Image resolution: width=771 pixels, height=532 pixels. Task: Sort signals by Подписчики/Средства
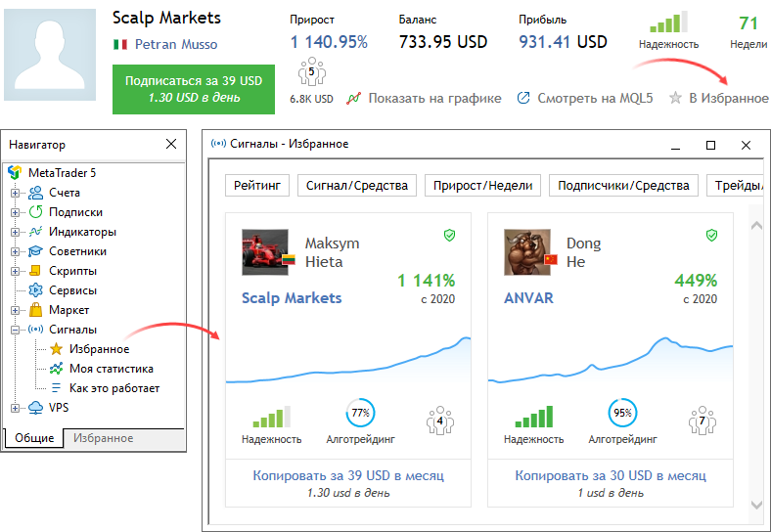(623, 186)
